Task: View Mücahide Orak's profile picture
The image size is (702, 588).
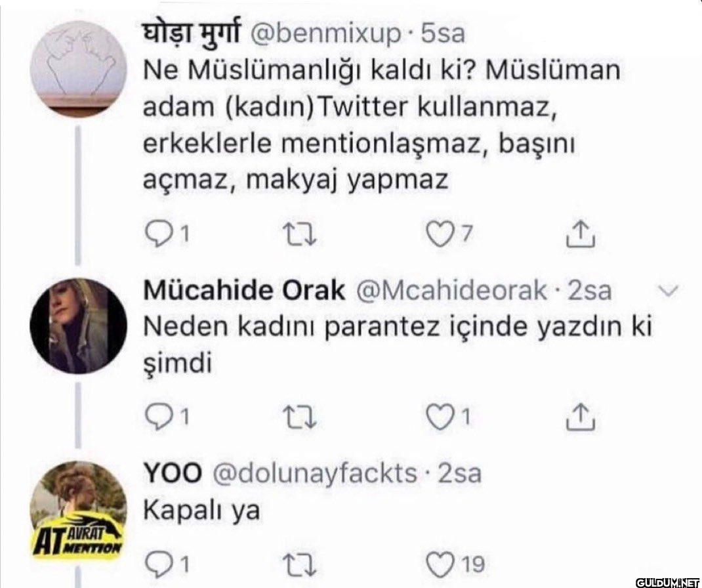Action: pos(78,325)
